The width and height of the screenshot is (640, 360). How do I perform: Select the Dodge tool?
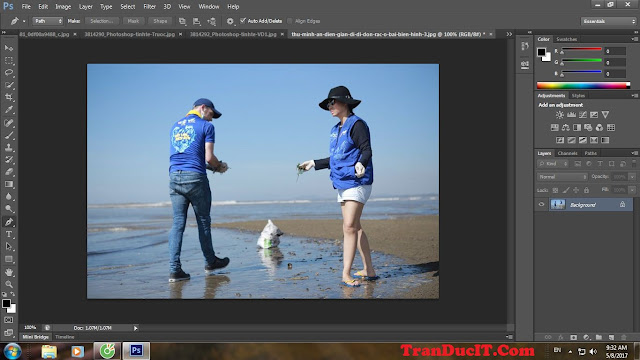(x=9, y=209)
